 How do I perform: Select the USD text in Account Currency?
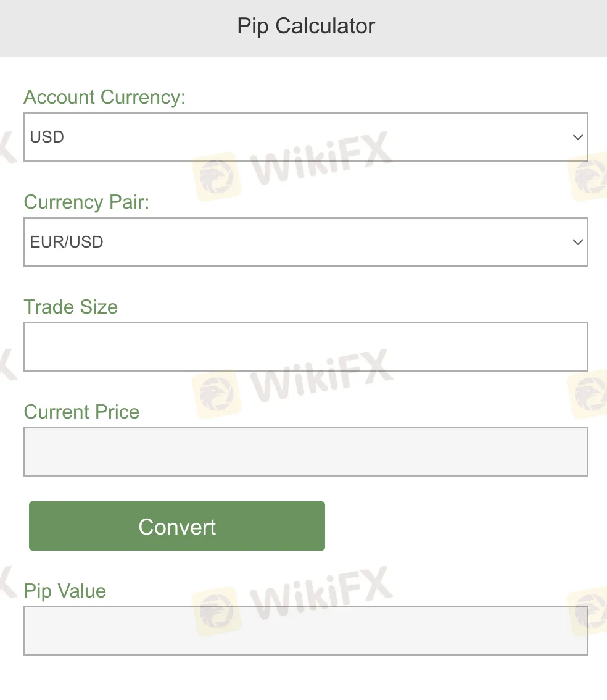(47, 137)
